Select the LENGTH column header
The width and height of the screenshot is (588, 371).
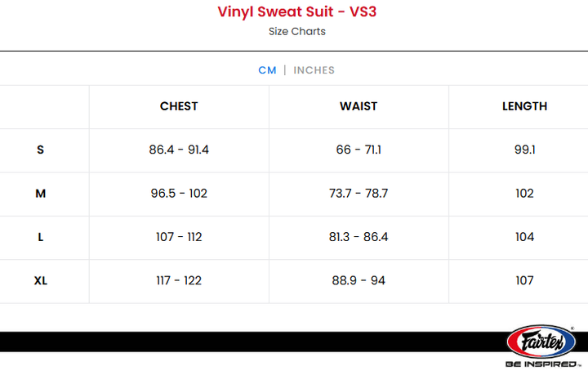[x=524, y=106]
